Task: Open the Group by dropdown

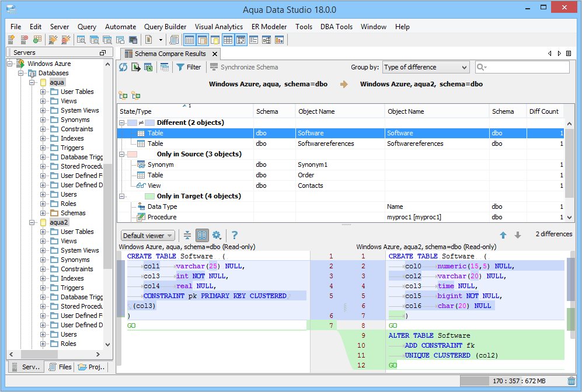Action: pos(426,67)
